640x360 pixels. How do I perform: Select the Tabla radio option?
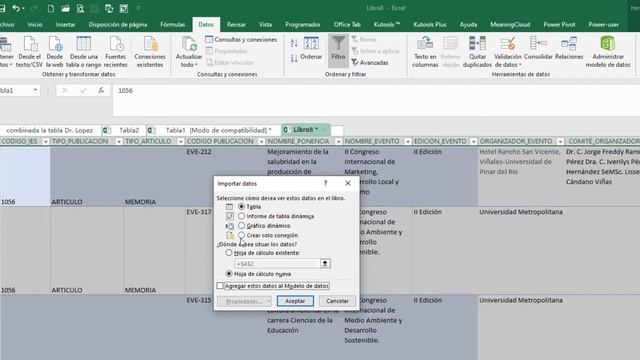[x=242, y=207]
